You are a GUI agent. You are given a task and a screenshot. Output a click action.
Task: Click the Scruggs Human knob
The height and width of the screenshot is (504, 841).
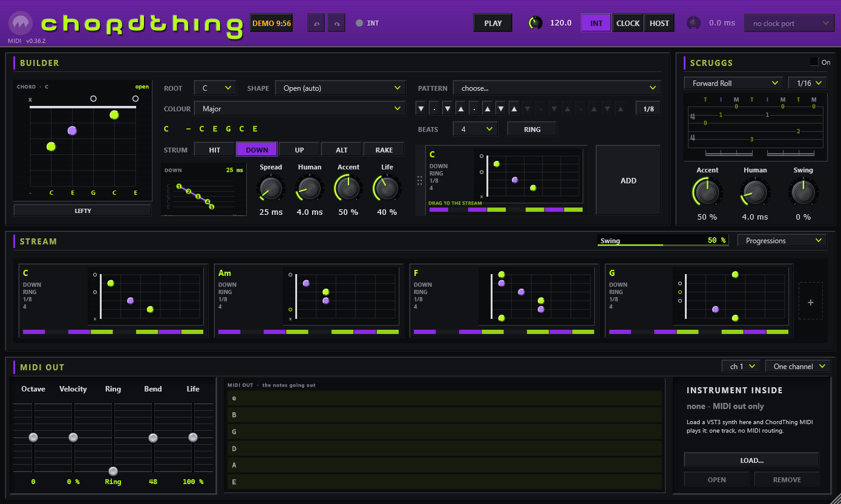[754, 192]
